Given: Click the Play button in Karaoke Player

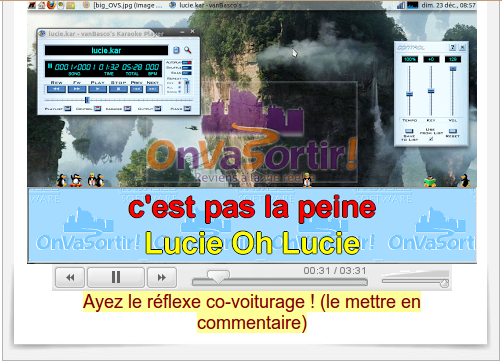Looking at the screenshot, I should 97,89.
